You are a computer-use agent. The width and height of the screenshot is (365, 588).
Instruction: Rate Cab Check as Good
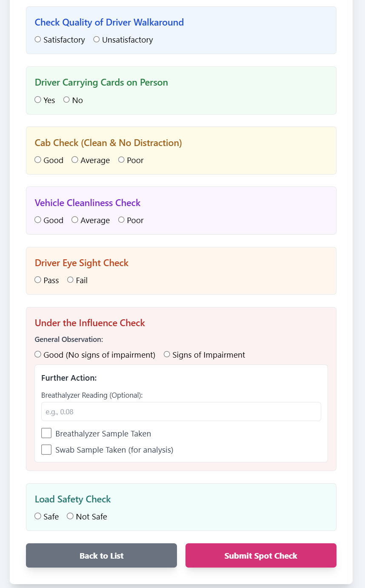(37, 159)
